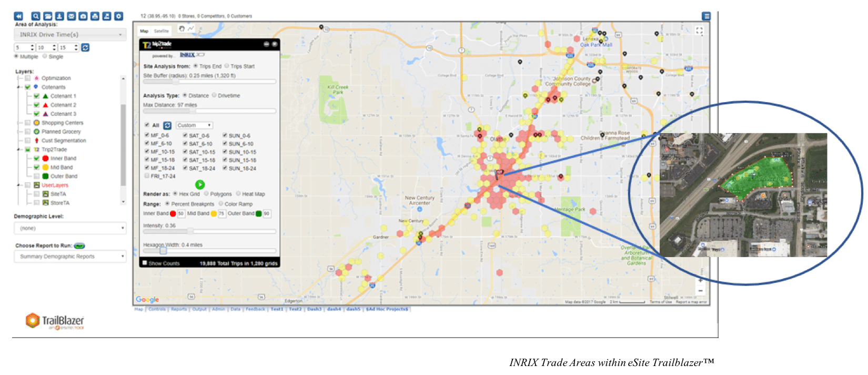The width and height of the screenshot is (868, 375).
Task: Open settings with the gear icon
Action: click(119, 16)
